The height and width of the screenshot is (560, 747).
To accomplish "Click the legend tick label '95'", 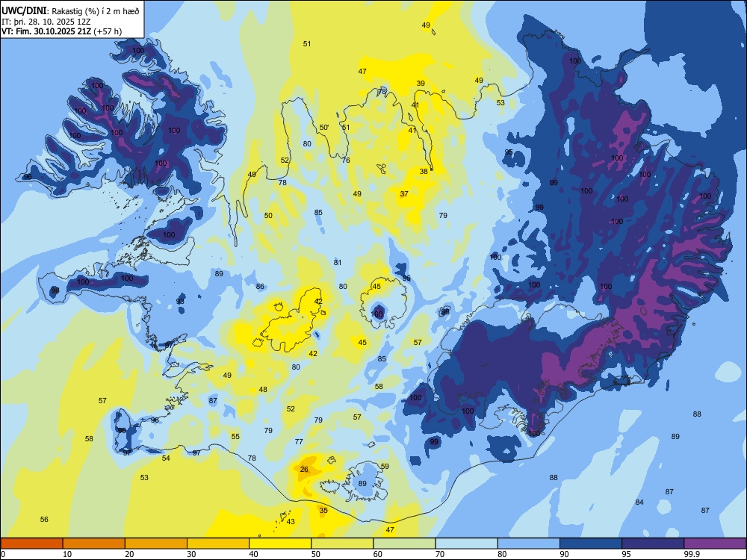I will pyautogui.click(x=627, y=554).
